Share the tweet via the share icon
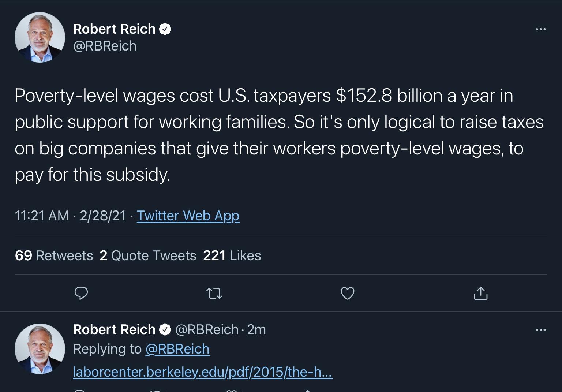This screenshot has height=392, width=562. (481, 293)
